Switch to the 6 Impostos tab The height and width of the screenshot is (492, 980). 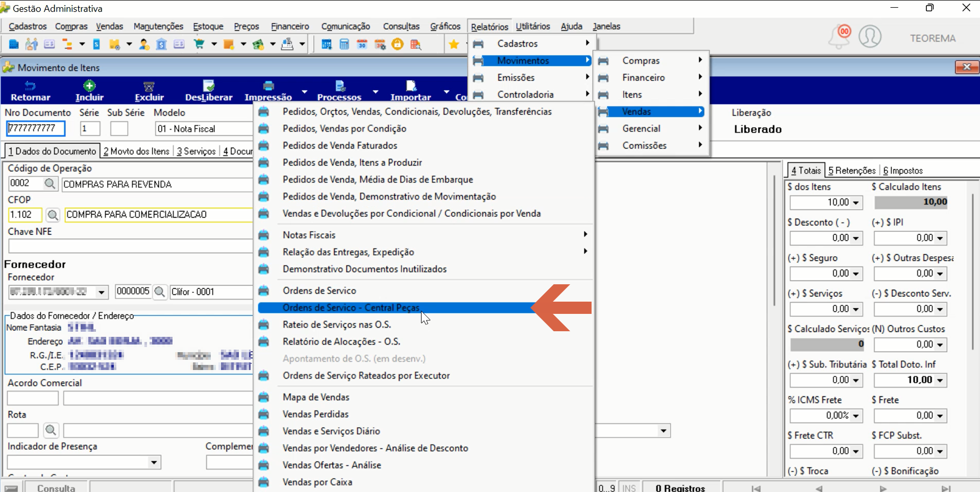[903, 171]
